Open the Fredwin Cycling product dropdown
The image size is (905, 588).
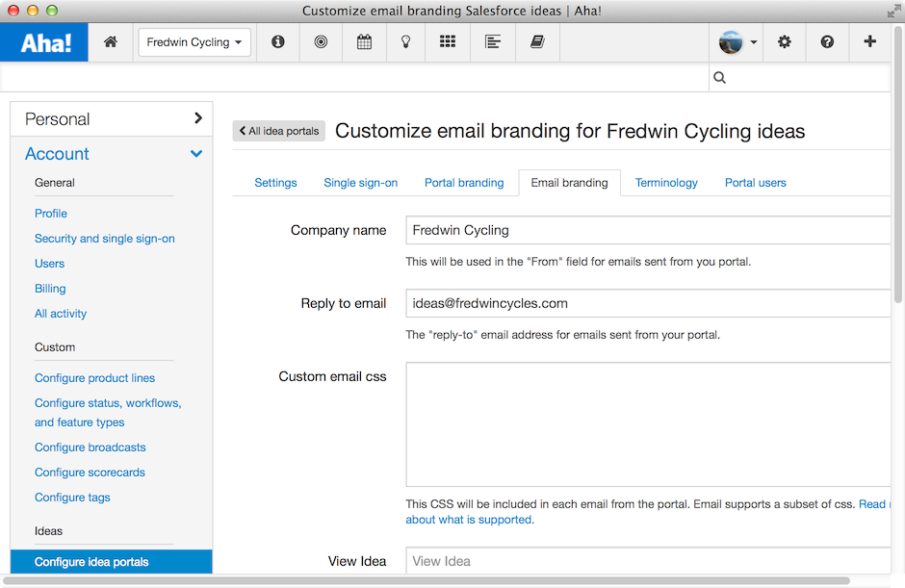(x=194, y=42)
